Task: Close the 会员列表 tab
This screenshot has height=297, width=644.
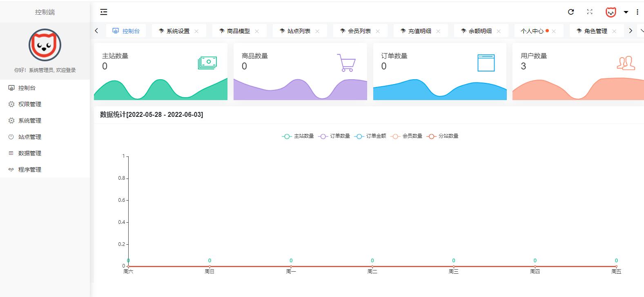Action: [378, 31]
